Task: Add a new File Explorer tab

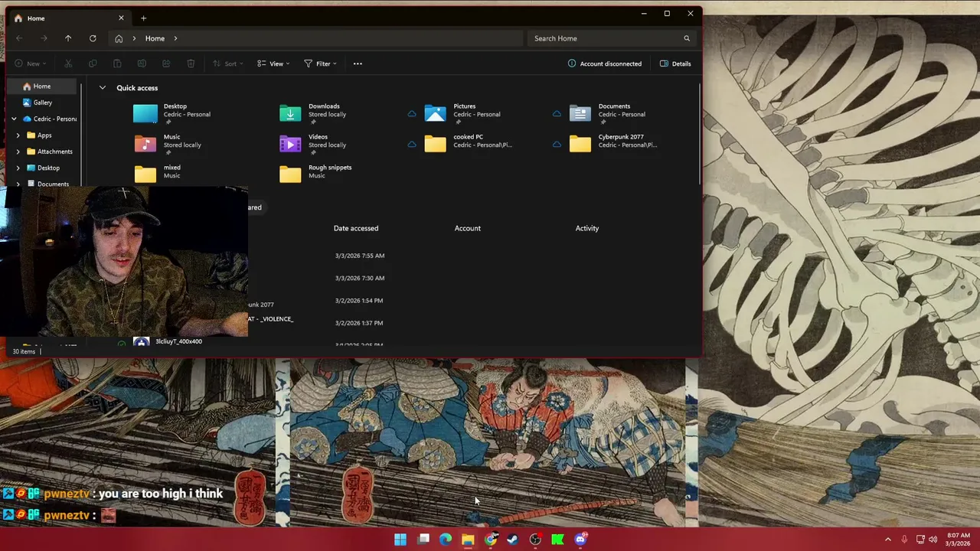Action: click(x=143, y=18)
